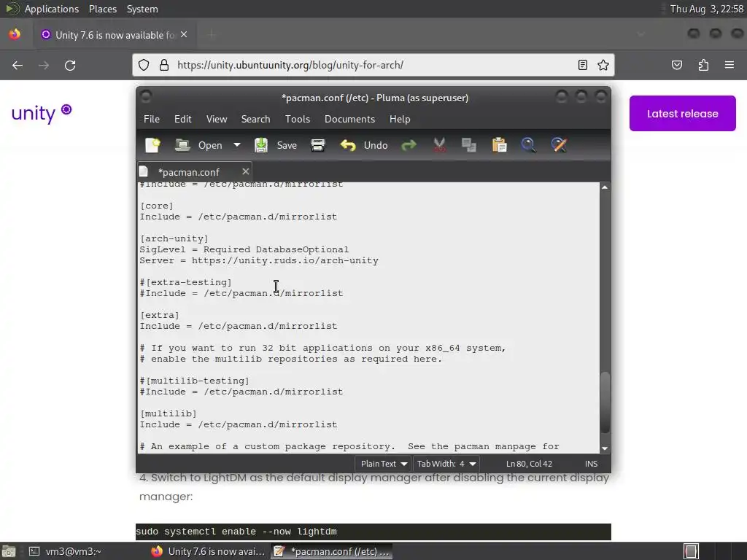747x560 pixels.
Task: Copy selection with the copy icon
Action: click(x=469, y=145)
